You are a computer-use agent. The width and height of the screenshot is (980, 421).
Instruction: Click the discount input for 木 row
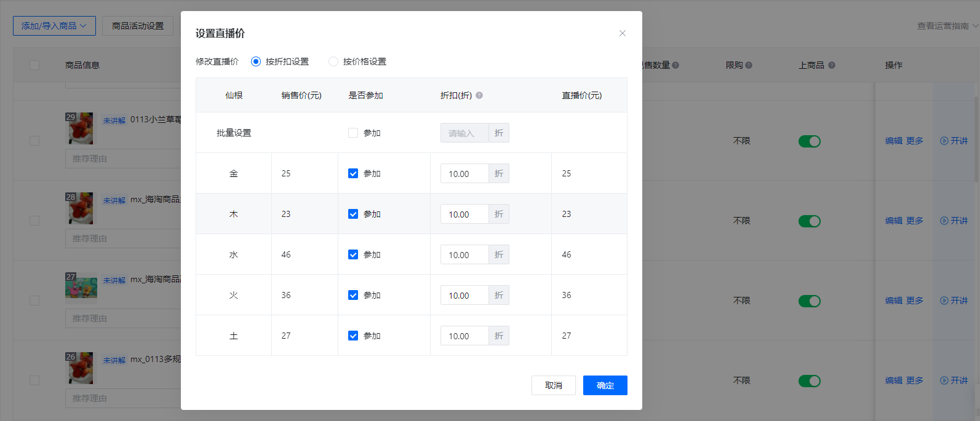coord(464,214)
